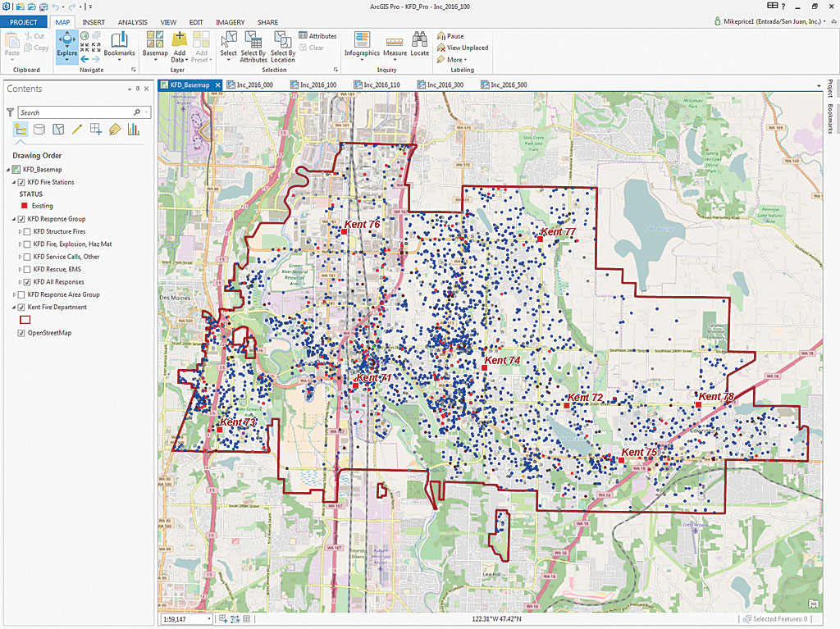Collapse Kent Fire Department legend
Screen dimensions: 840x629
coord(15,307)
